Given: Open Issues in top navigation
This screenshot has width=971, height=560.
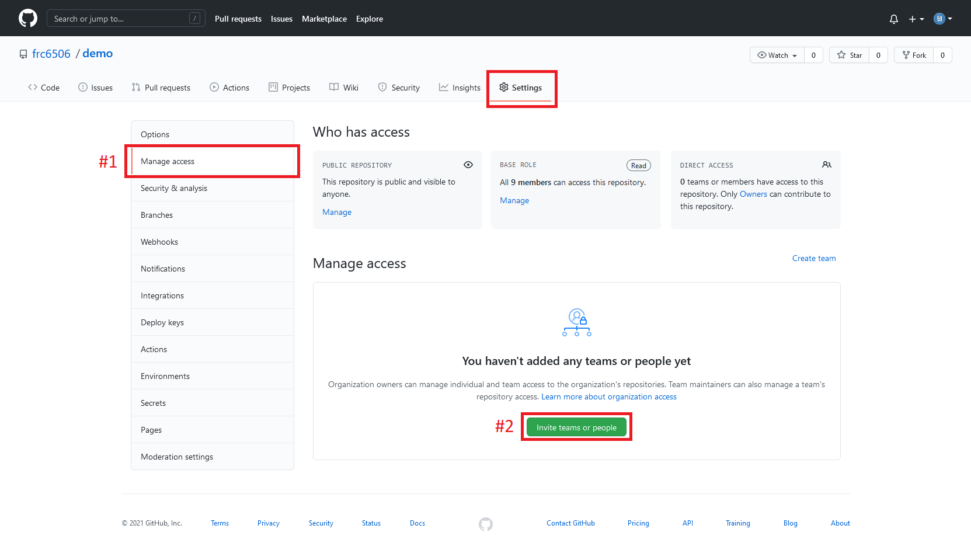Looking at the screenshot, I should click(281, 19).
